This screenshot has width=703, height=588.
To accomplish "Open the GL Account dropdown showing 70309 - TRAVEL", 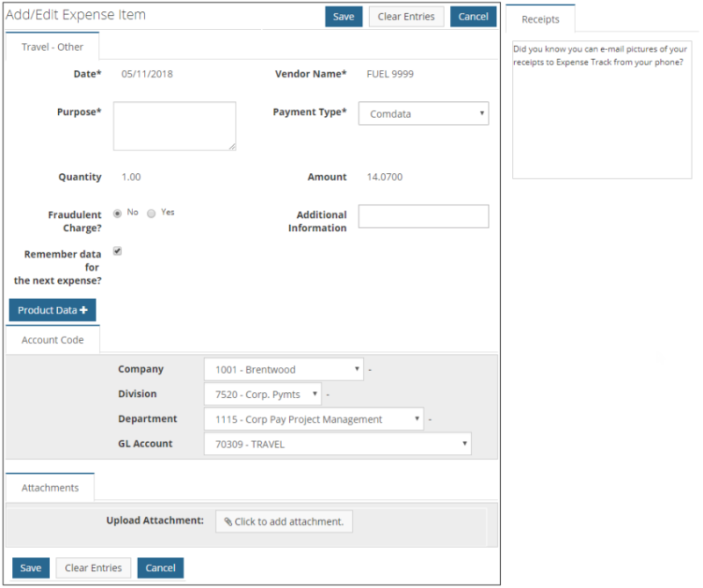I will [337, 444].
